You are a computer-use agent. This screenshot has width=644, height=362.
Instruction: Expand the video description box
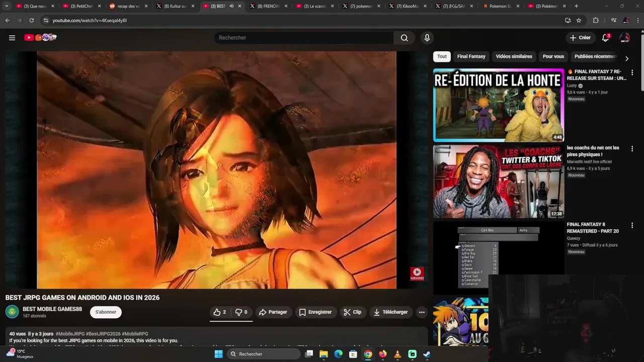(x=216, y=337)
